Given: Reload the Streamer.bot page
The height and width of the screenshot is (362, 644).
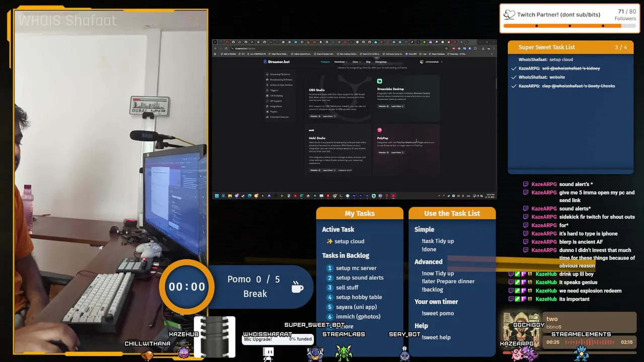Looking at the screenshot, I should coord(226,48).
